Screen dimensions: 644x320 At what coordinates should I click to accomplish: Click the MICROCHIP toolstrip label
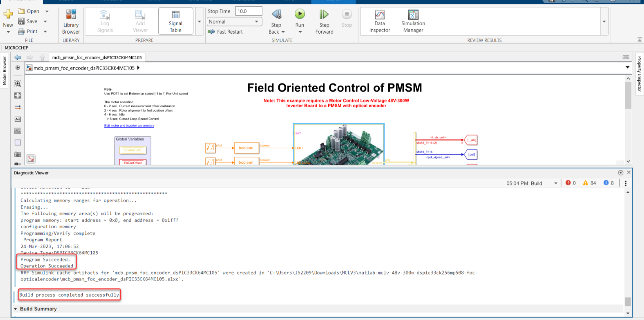click(x=17, y=48)
